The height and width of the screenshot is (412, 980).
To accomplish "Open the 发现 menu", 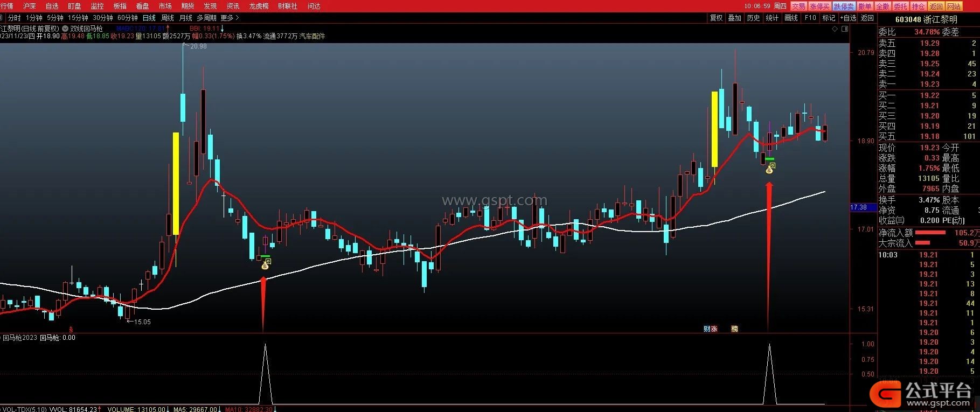I will tap(210, 6).
